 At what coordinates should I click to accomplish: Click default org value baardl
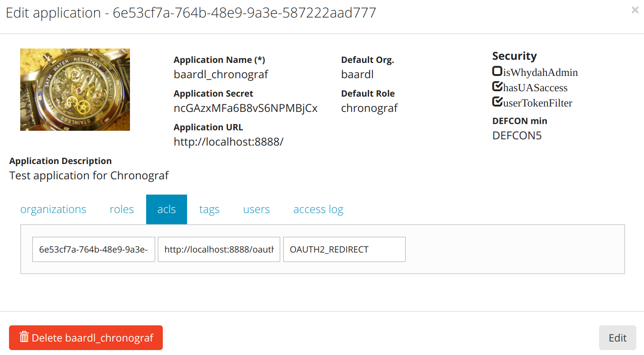(357, 74)
